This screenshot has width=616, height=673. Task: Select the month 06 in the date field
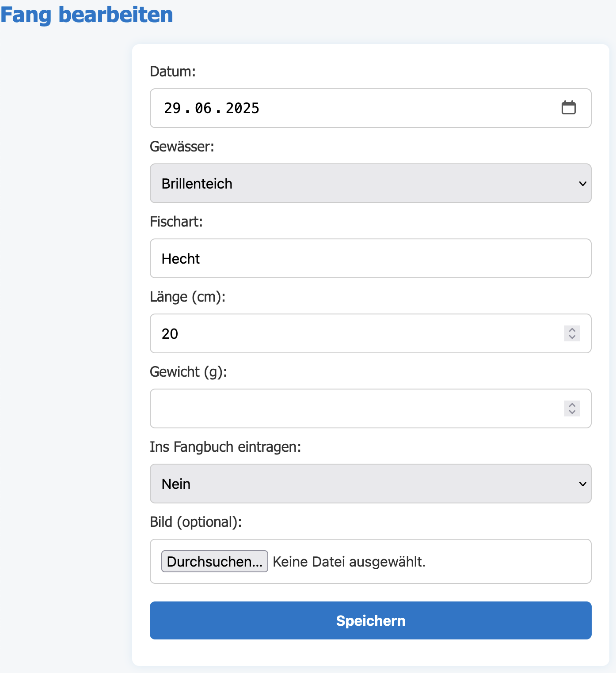coord(203,108)
